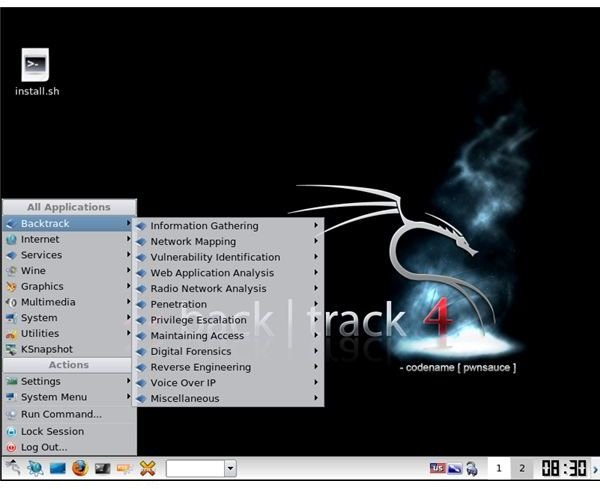Click the 08:30 clock in the panel

[x=563, y=468]
